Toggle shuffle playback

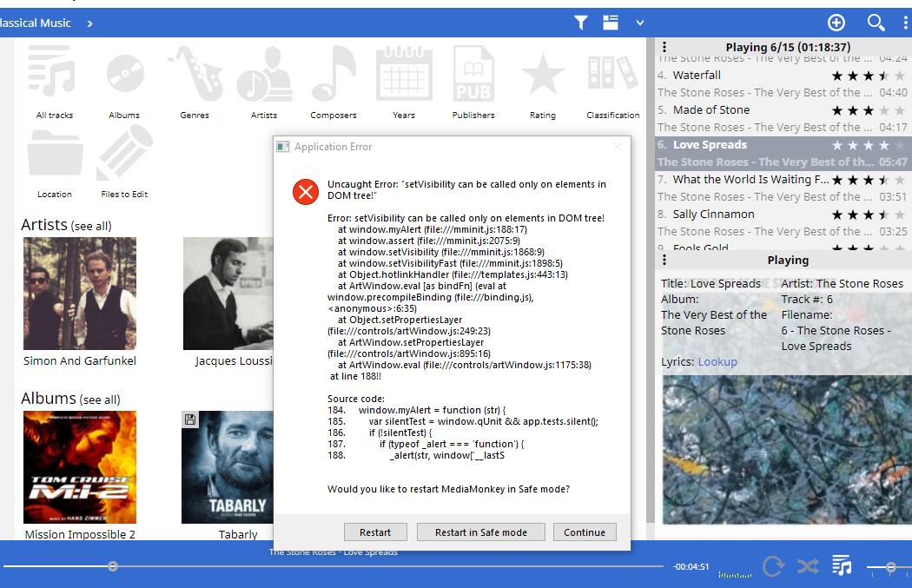coord(808,567)
